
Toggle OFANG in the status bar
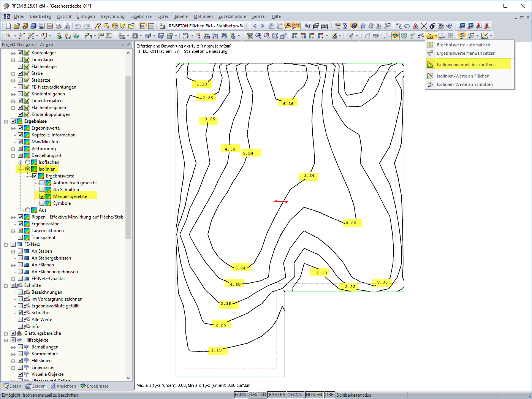294,395
